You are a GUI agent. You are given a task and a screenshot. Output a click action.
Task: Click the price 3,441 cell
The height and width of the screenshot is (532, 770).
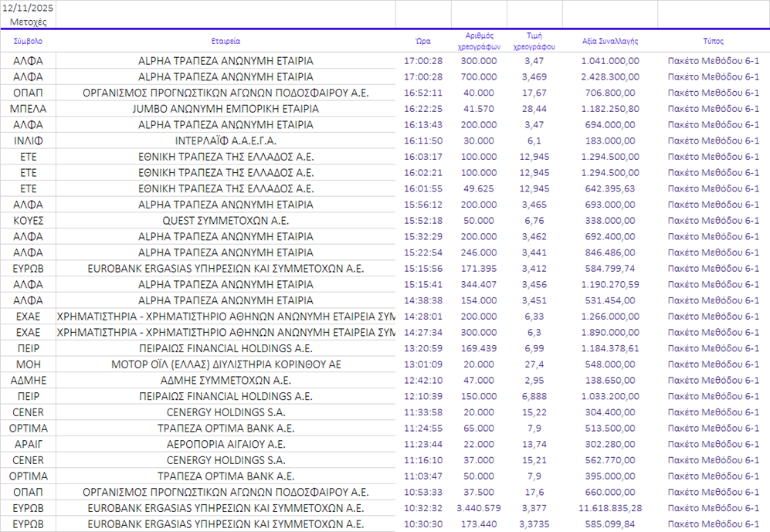(x=534, y=252)
